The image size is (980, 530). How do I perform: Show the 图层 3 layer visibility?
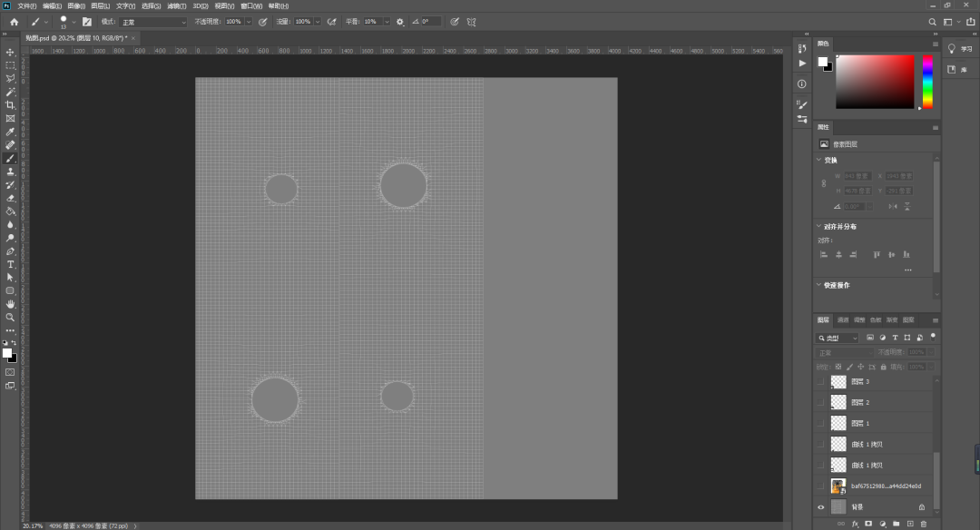click(x=820, y=381)
